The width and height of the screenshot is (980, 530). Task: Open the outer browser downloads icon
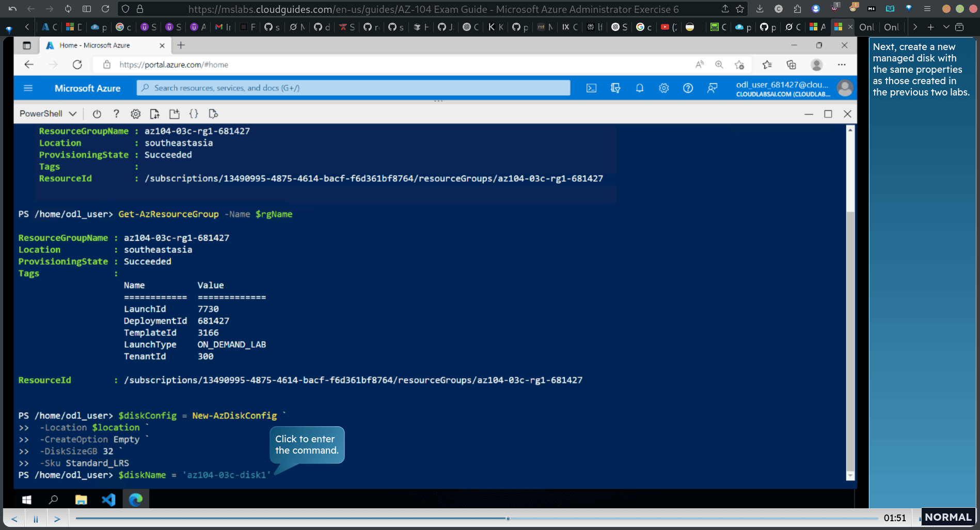pos(760,9)
